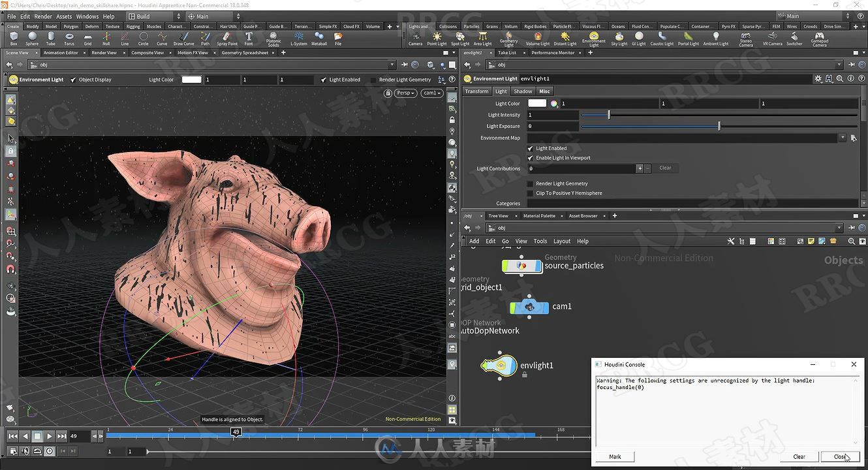Open the Render menu
This screenshot has height=470, width=868.
(43, 16)
